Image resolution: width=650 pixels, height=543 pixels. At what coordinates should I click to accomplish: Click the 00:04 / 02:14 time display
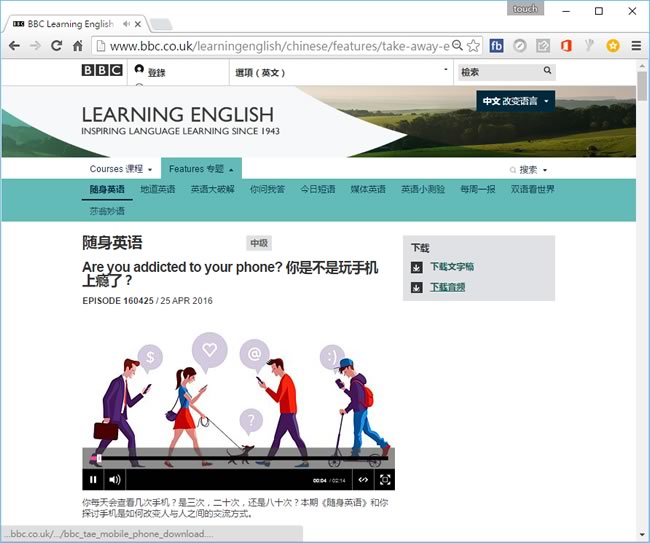pyautogui.click(x=329, y=480)
